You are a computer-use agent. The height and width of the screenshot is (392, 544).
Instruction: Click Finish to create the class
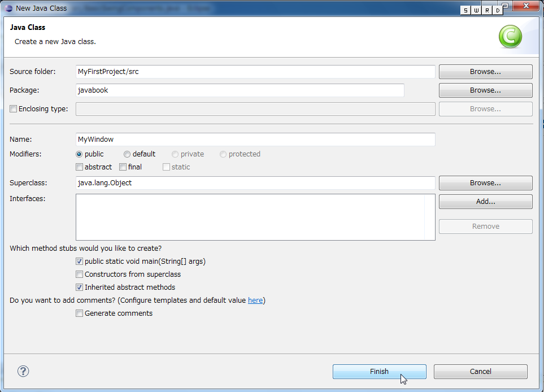click(x=379, y=372)
